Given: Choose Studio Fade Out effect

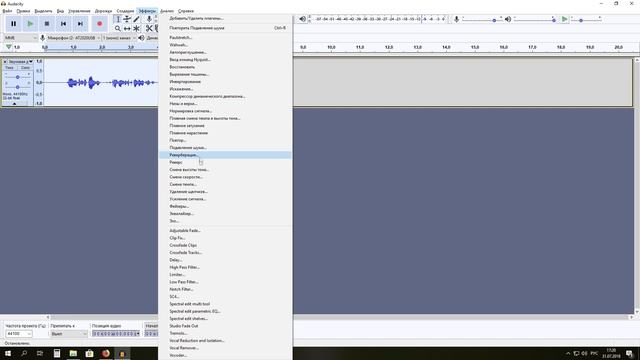Looking at the screenshot, I should click(x=225, y=326).
